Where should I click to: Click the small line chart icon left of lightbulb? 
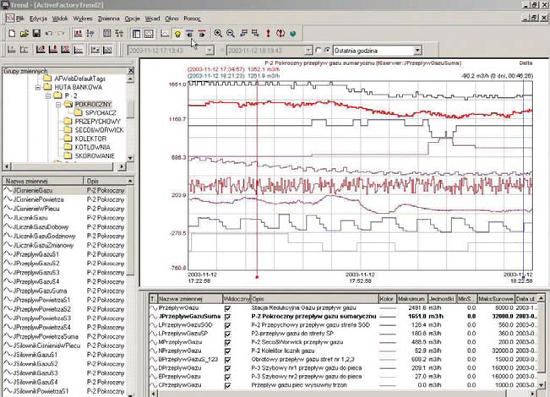(x=165, y=34)
